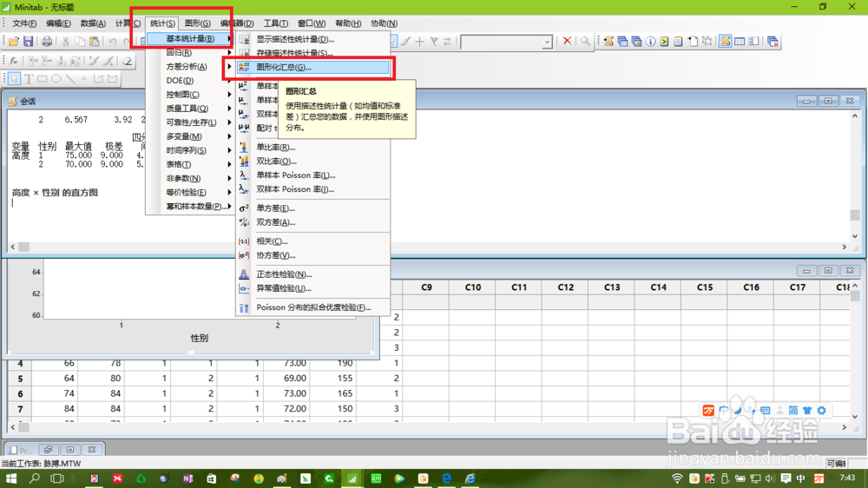Show the Session window toolbar icon
Image resolution: width=868 pixels, height=488 pixels.
[725, 42]
